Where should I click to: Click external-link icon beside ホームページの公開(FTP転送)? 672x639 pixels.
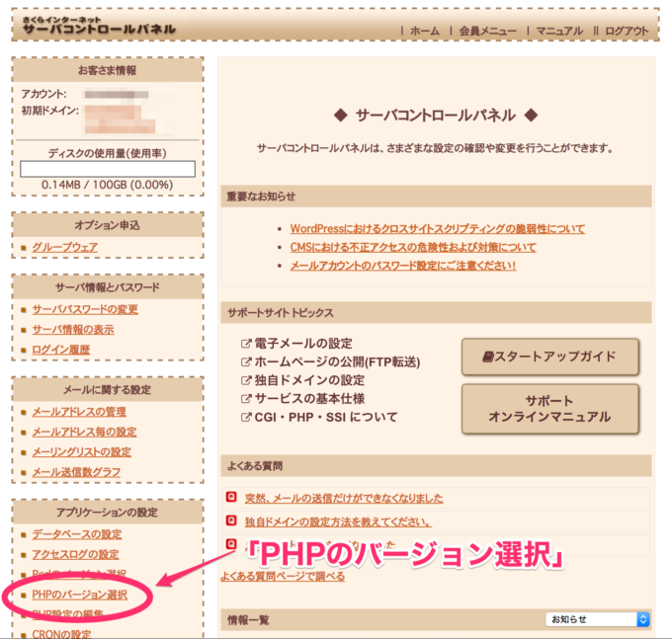(x=245, y=361)
